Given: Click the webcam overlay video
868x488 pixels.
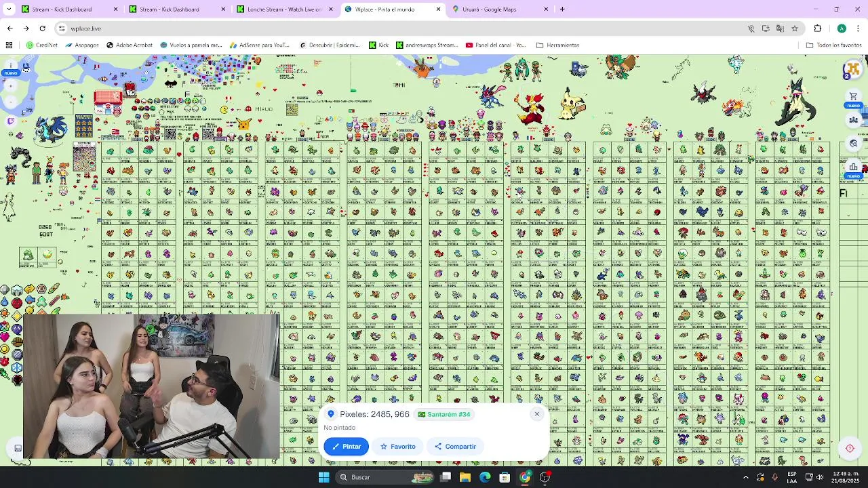Looking at the screenshot, I should tap(152, 387).
